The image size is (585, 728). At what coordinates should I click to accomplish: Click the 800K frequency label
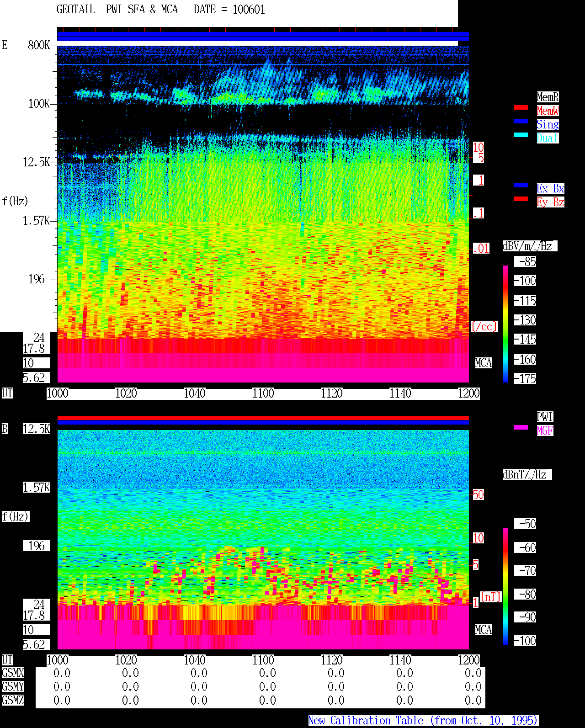39,45
